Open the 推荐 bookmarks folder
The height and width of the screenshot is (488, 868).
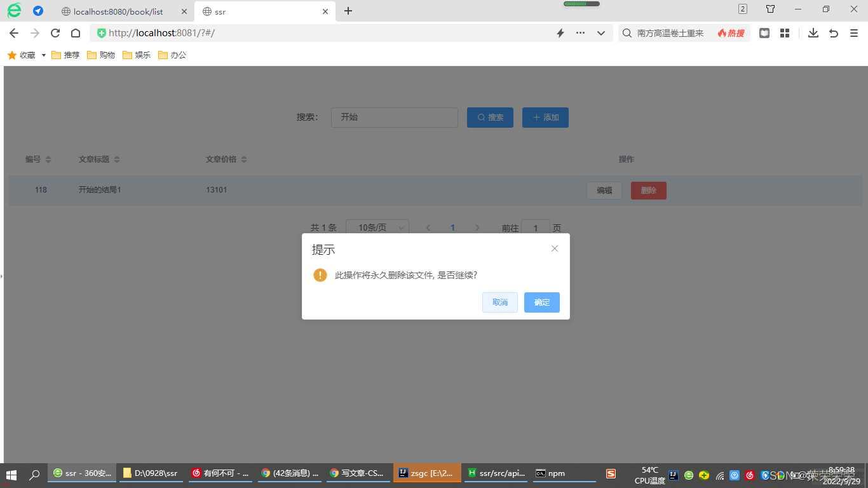coord(65,55)
